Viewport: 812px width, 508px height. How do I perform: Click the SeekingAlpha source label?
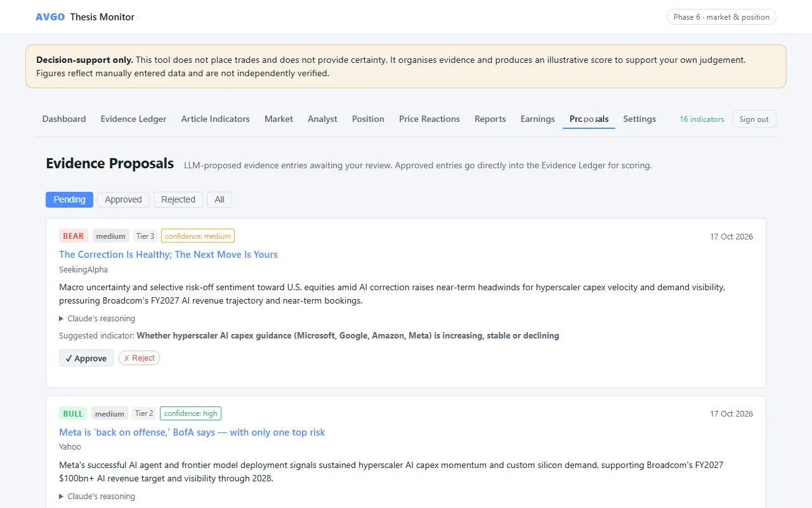click(84, 270)
